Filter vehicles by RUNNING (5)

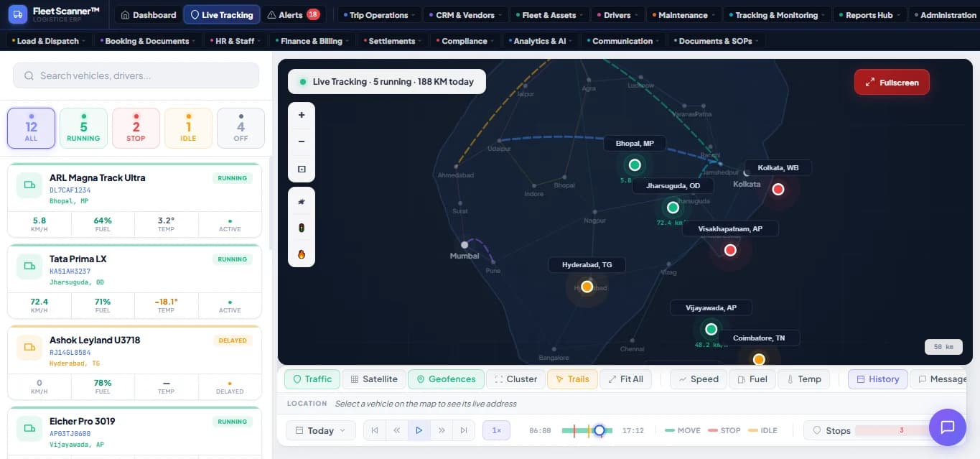[83, 129]
